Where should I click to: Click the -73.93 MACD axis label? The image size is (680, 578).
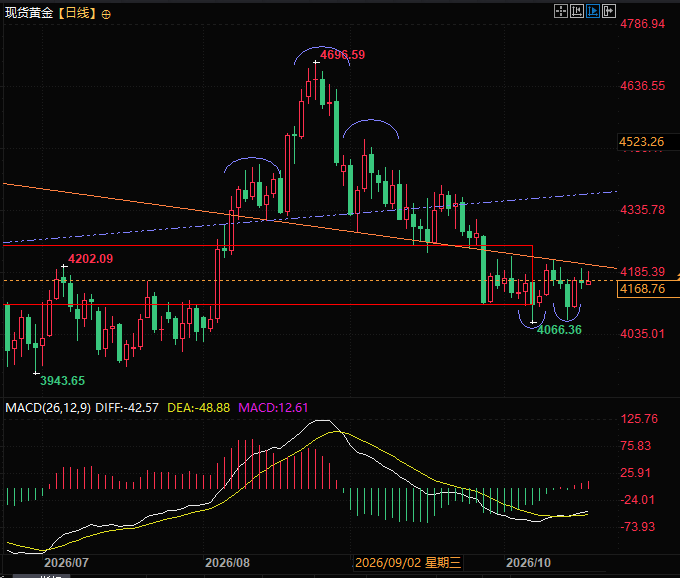(x=638, y=527)
